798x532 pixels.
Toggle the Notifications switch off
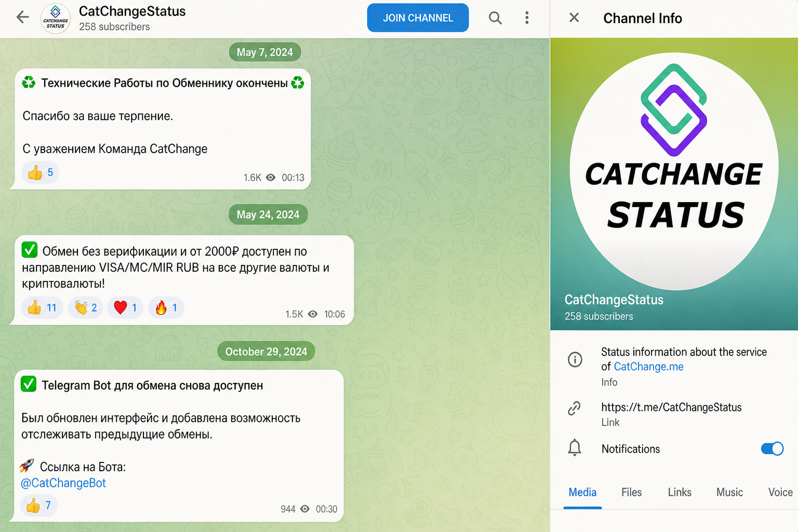point(772,449)
